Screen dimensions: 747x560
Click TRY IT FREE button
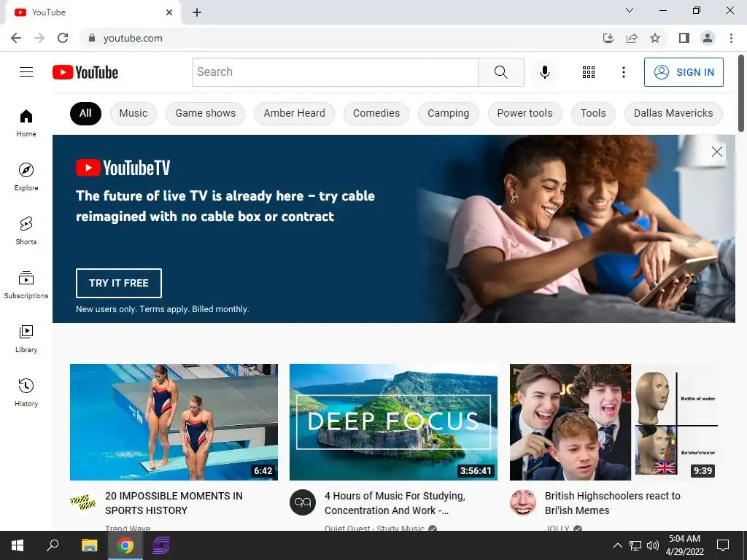click(x=119, y=283)
